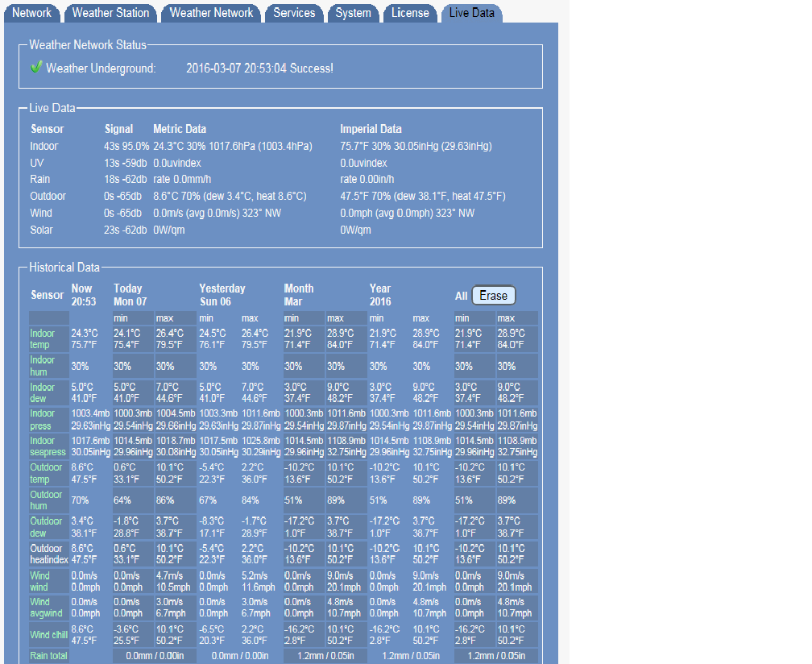Select the System tab

pos(353,13)
